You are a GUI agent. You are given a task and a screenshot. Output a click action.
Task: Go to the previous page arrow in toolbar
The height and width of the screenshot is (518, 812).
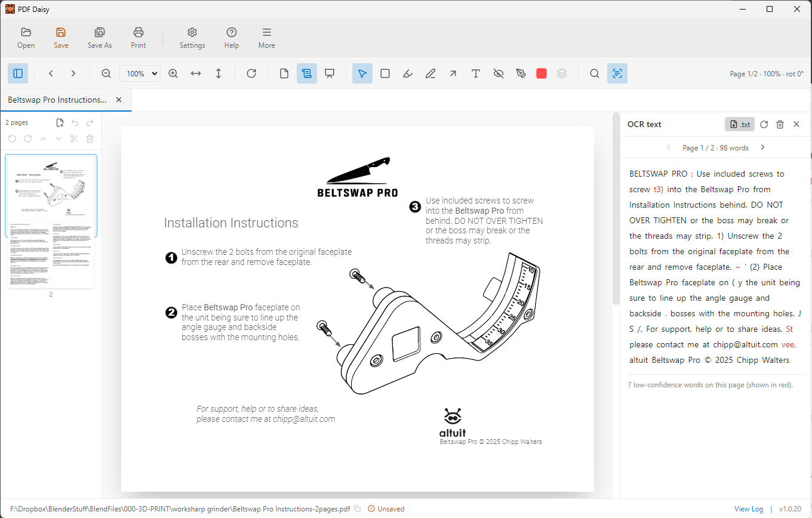click(51, 73)
